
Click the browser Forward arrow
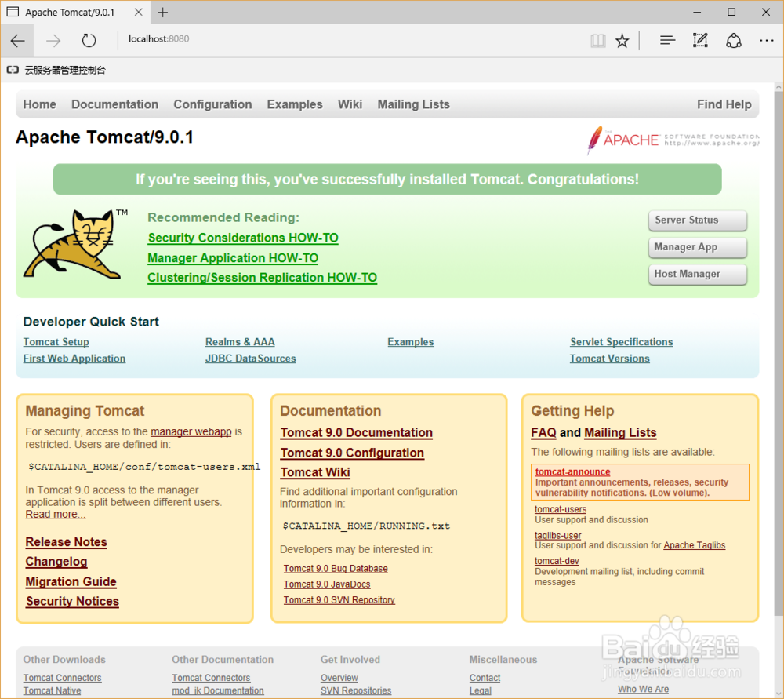tap(53, 40)
